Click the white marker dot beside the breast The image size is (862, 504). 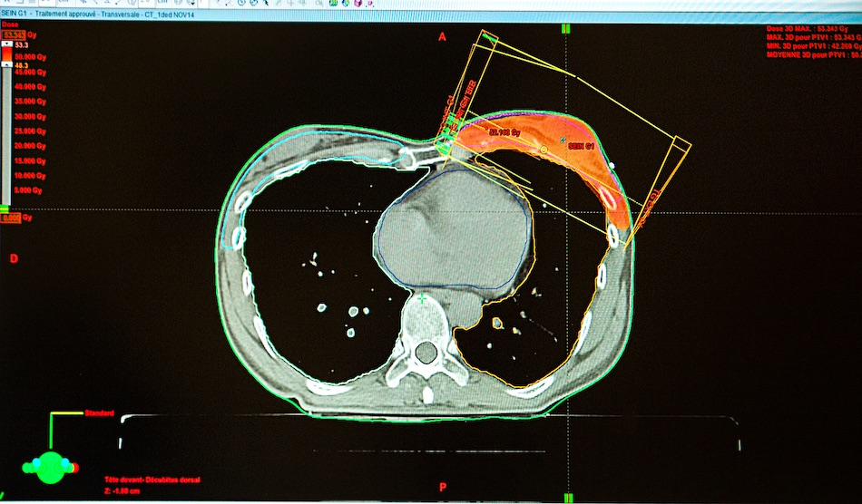tap(612, 166)
